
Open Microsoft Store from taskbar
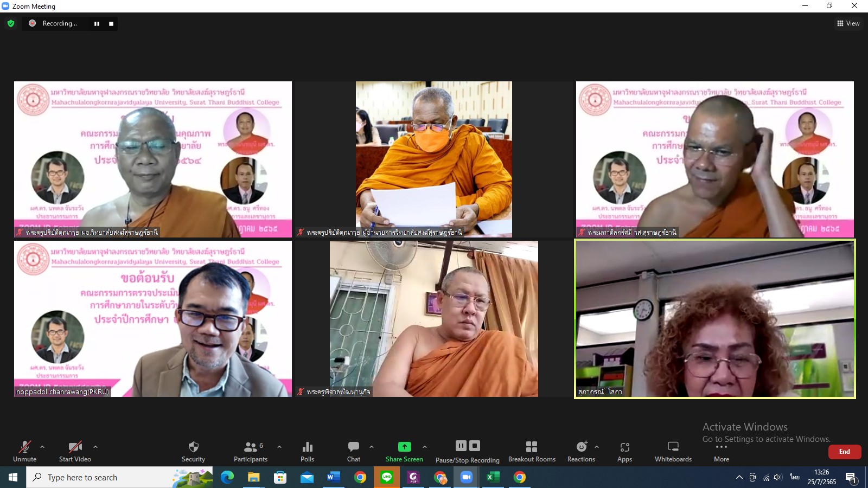pos(280,477)
